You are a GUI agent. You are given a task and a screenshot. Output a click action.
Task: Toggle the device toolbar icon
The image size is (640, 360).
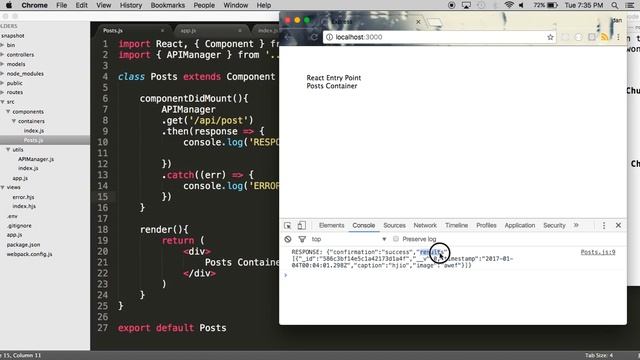tap(301, 225)
